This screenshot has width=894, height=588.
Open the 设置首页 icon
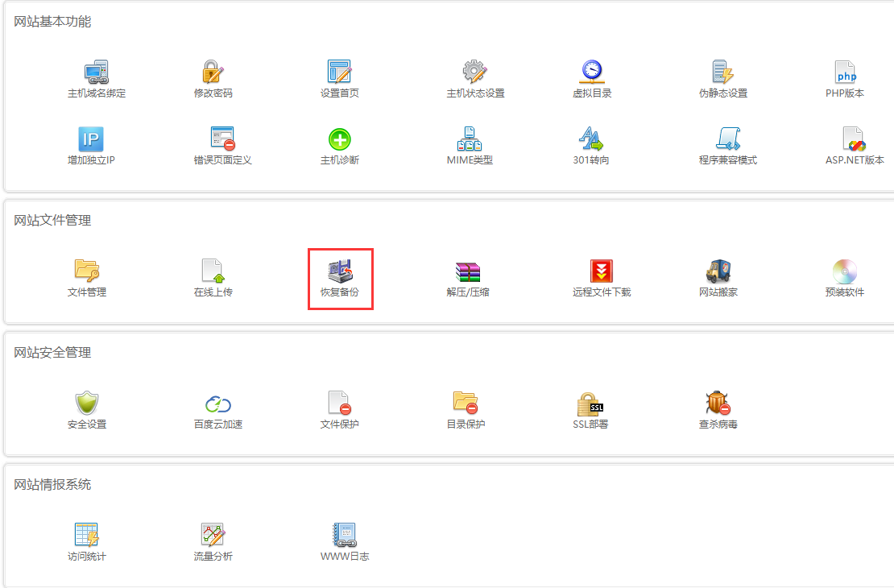(339, 72)
